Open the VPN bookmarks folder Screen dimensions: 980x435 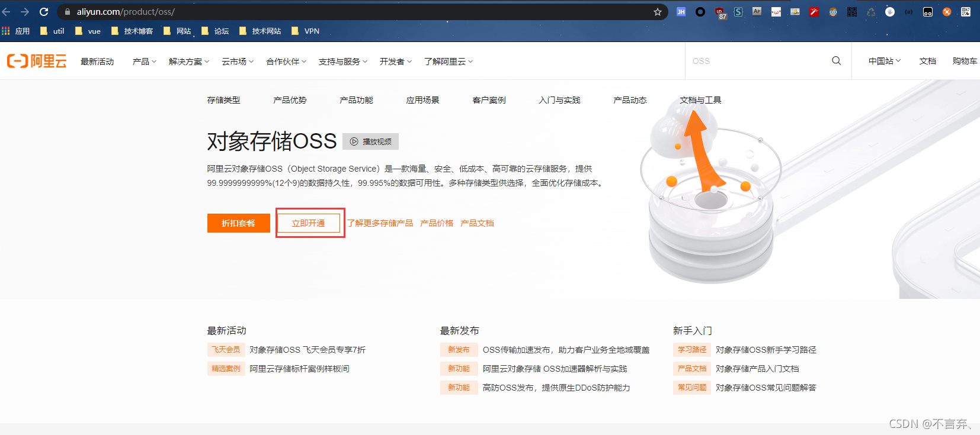click(306, 31)
